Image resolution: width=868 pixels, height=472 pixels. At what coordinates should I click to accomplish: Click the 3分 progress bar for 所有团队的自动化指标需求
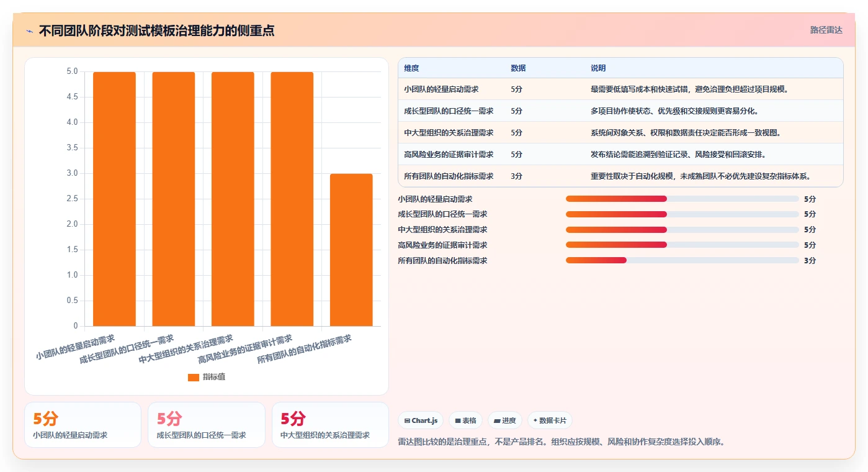pos(682,260)
